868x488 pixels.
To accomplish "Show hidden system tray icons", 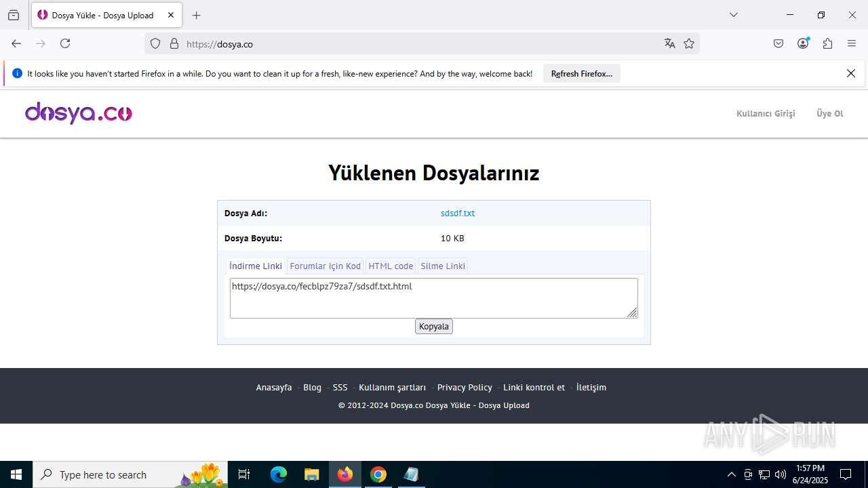I will 731,474.
